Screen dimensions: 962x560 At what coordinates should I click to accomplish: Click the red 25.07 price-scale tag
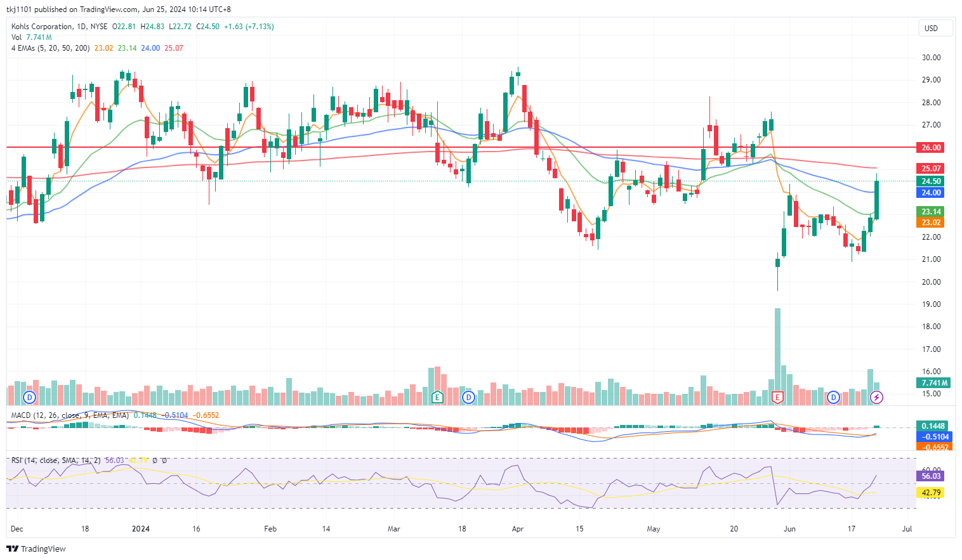[x=931, y=168]
